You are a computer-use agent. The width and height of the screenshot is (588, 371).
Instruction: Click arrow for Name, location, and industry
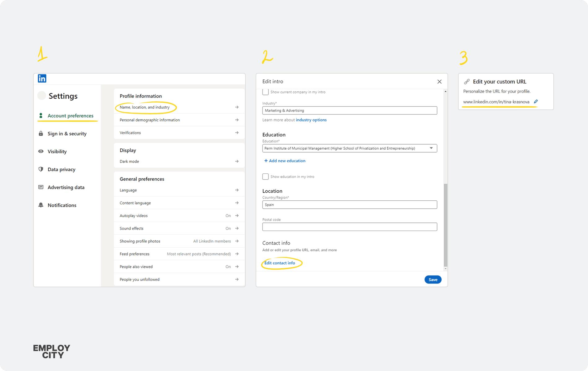pyautogui.click(x=237, y=107)
